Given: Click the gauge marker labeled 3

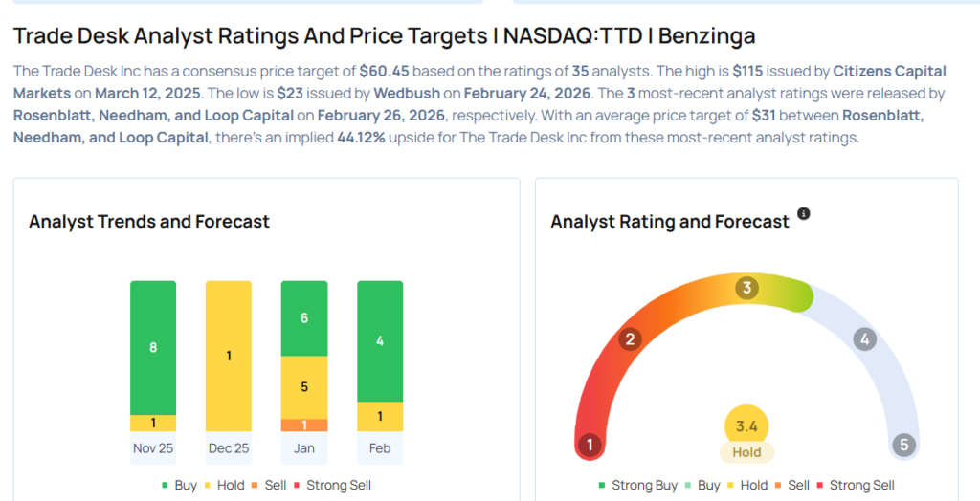Looking at the screenshot, I should 747,288.
